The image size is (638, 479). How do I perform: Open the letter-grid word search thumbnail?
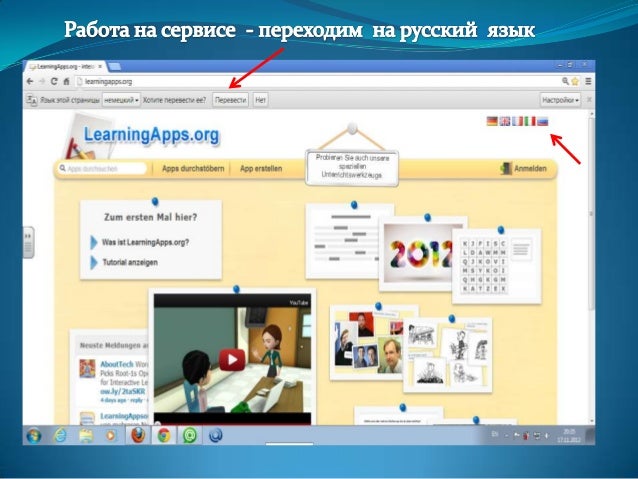tap(496, 267)
